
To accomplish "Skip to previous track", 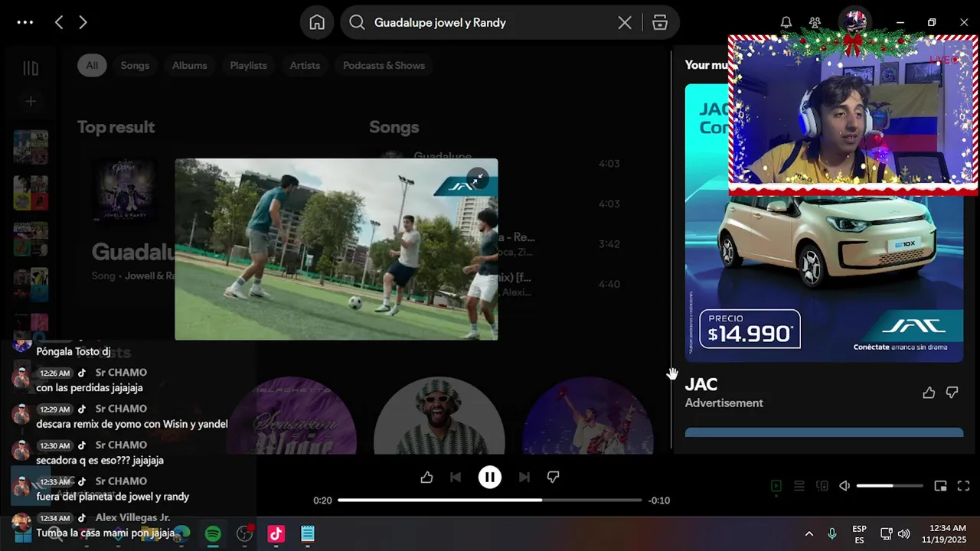I will [456, 477].
